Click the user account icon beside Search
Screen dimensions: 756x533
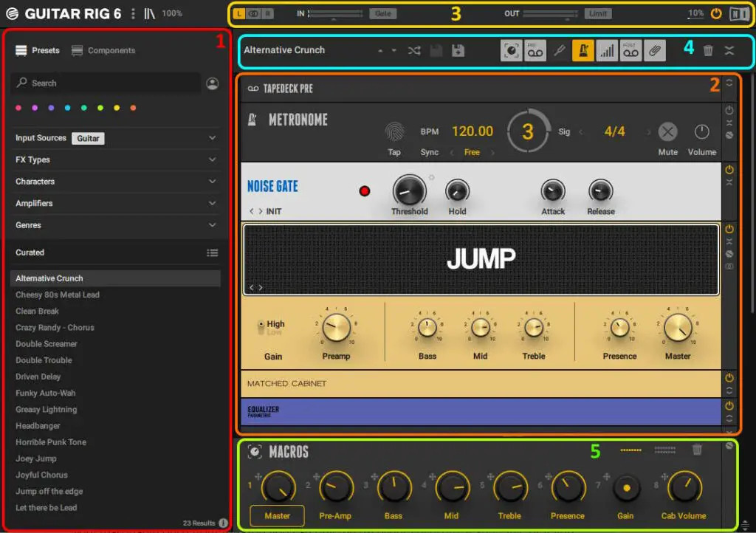coord(212,83)
